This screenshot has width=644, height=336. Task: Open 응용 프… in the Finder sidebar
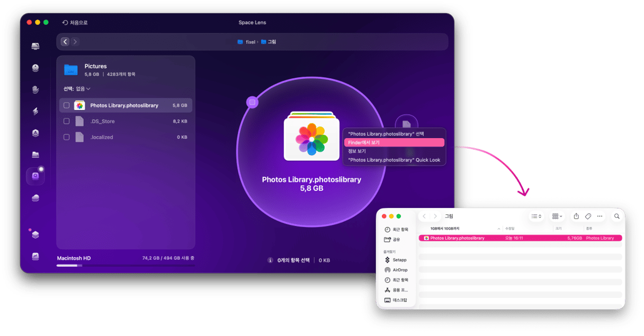click(396, 290)
